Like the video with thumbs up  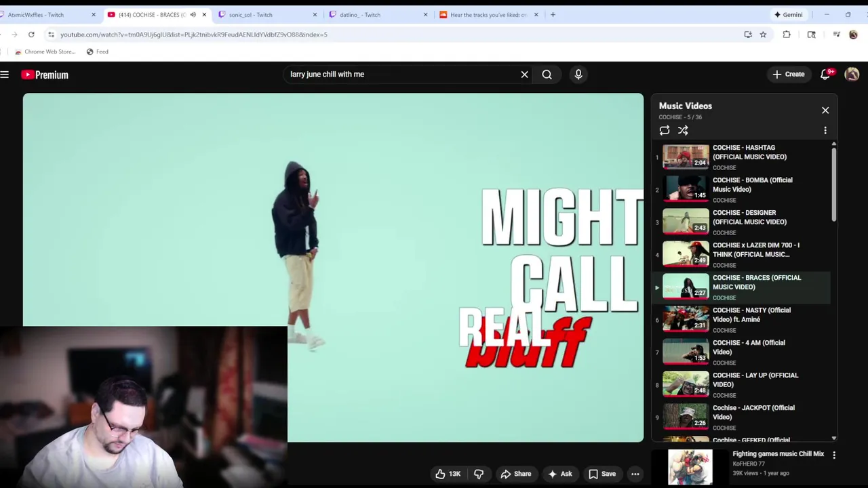448,474
